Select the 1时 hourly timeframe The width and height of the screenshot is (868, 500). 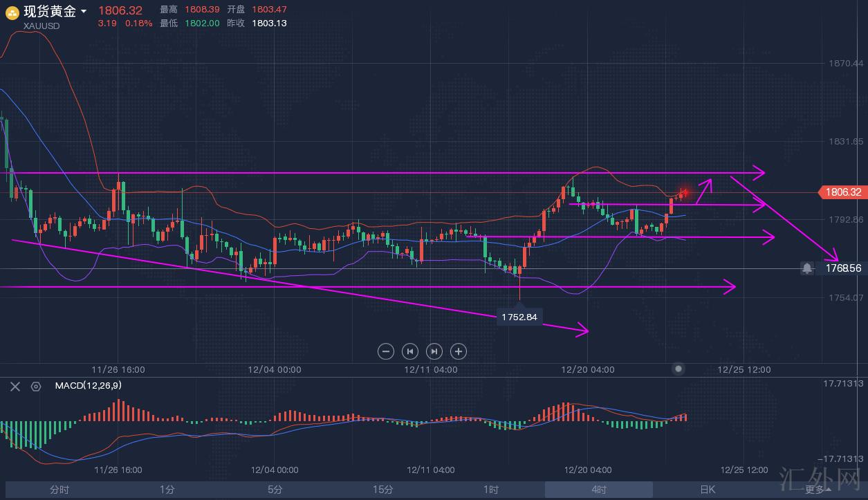[x=490, y=490]
